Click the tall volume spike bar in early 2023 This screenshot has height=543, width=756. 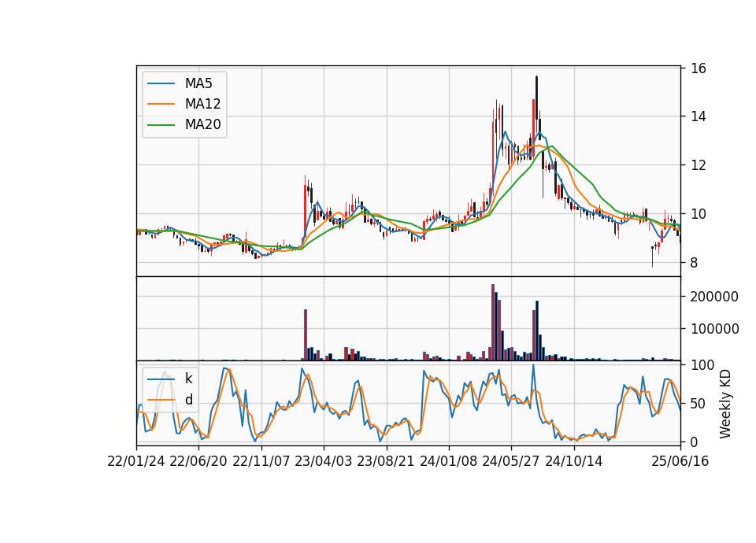pos(306,335)
